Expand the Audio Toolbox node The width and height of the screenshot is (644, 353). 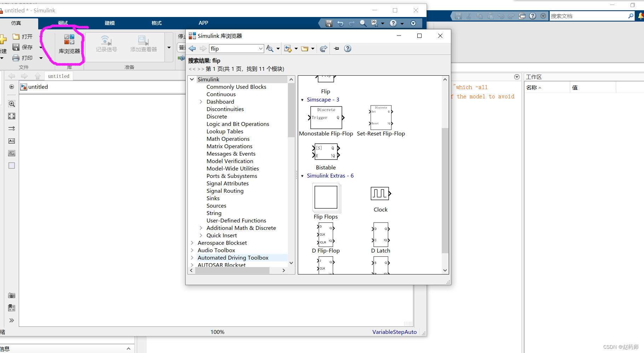pyautogui.click(x=192, y=250)
